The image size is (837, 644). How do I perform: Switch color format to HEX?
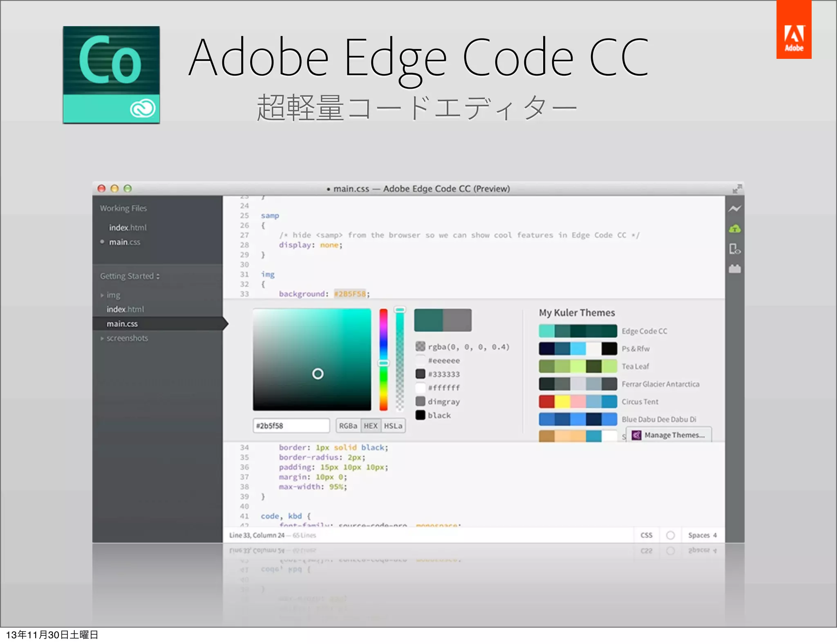(x=371, y=426)
